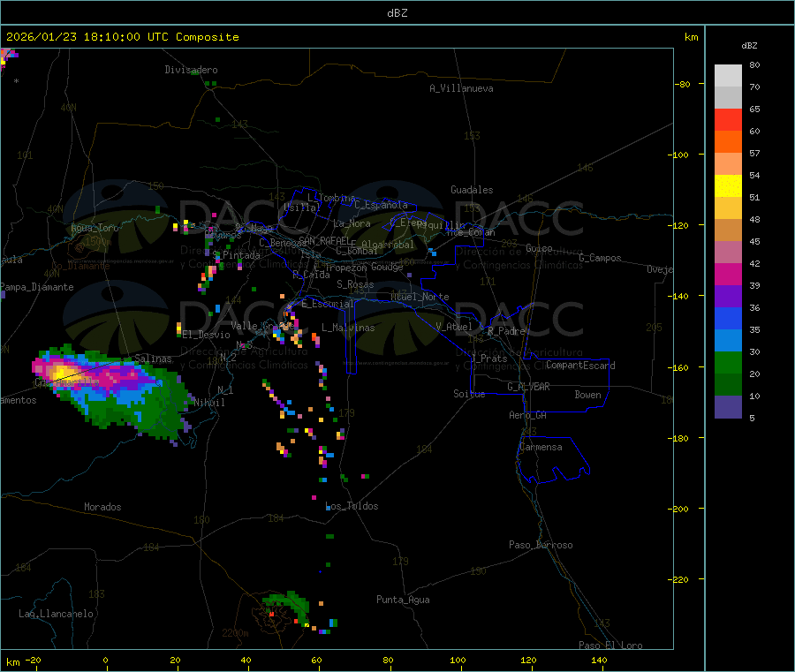This screenshot has width=795, height=672.
Task: Click the Morados label
Action: point(102,507)
